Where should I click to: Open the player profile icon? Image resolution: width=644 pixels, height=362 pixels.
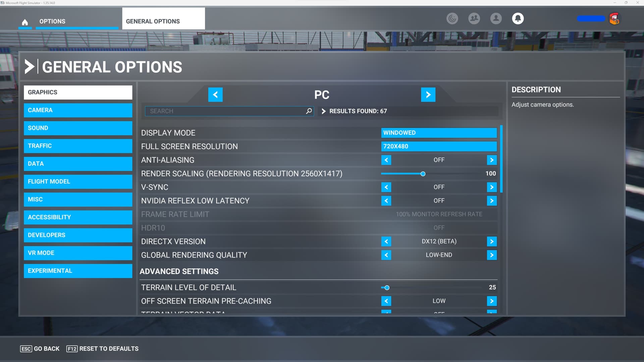(496, 18)
